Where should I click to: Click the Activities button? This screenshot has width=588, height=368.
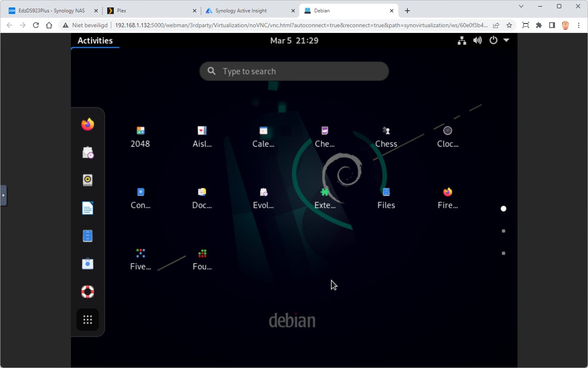click(x=95, y=40)
